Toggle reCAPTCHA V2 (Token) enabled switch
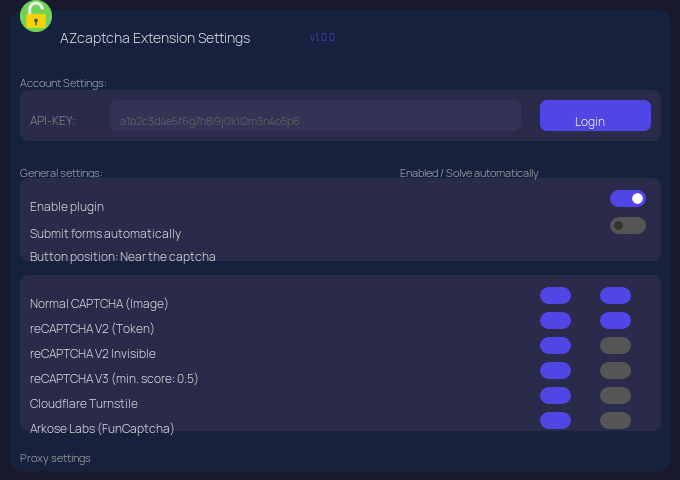This screenshot has width=680, height=480. [555, 320]
